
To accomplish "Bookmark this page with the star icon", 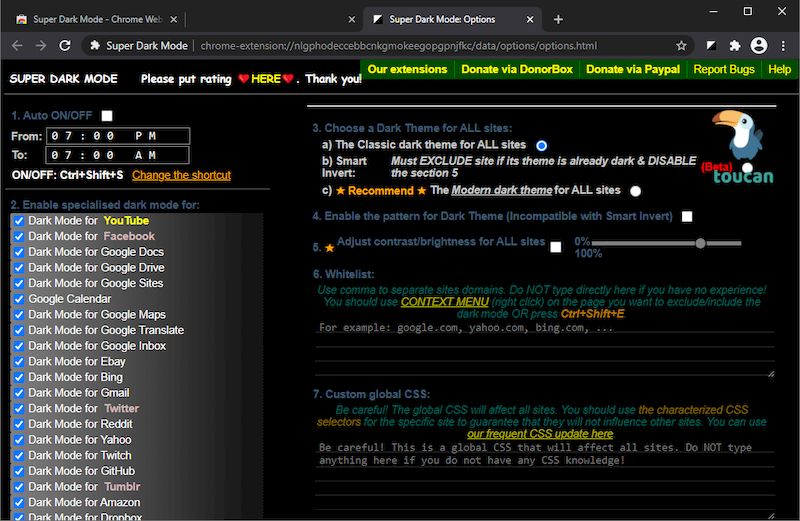I will 681,46.
